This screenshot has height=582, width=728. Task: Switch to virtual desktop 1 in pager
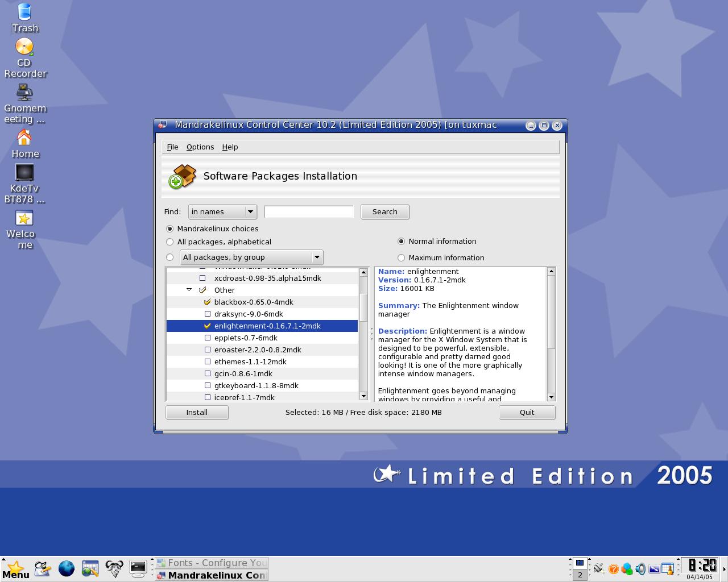click(x=580, y=563)
